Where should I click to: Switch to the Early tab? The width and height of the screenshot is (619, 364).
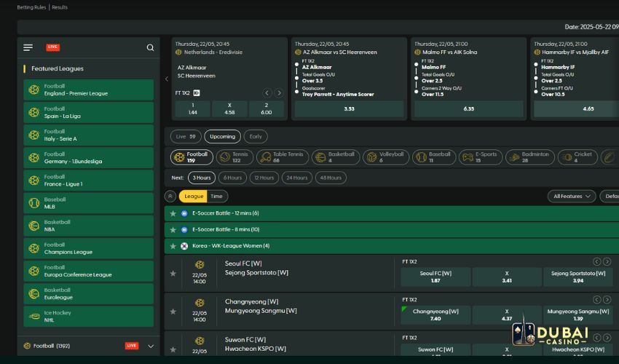pyautogui.click(x=256, y=137)
